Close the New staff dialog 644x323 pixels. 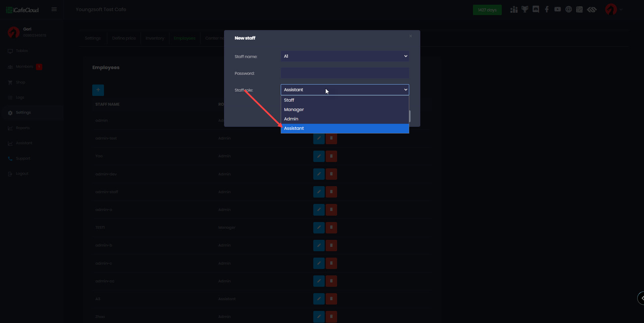point(410,36)
